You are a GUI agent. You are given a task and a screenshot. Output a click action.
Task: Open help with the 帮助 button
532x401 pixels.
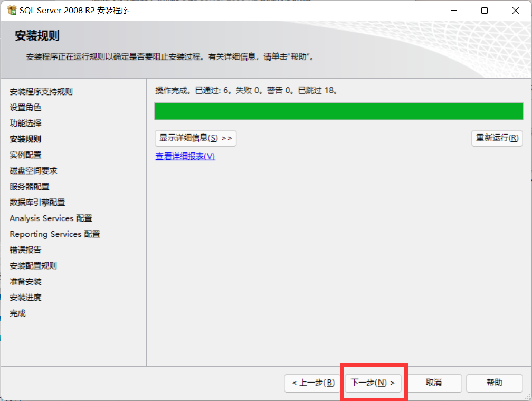click(495, 383)
